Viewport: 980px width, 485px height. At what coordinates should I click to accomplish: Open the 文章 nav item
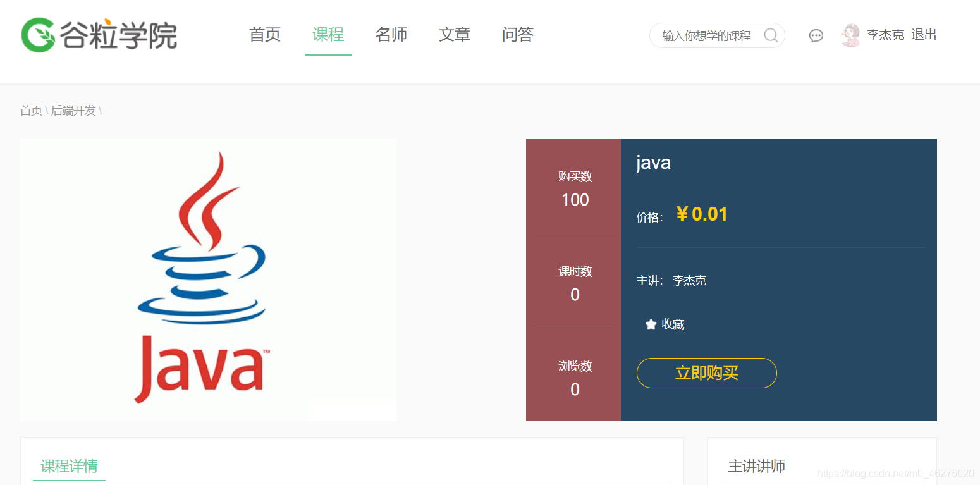coord(455,35)
